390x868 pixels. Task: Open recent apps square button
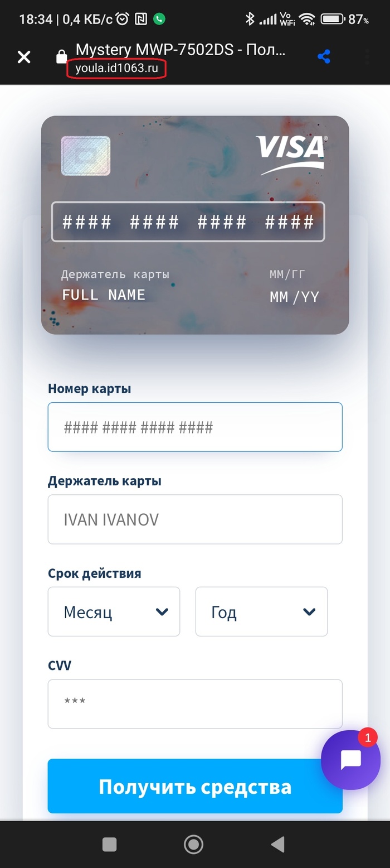tap(110, 844)
